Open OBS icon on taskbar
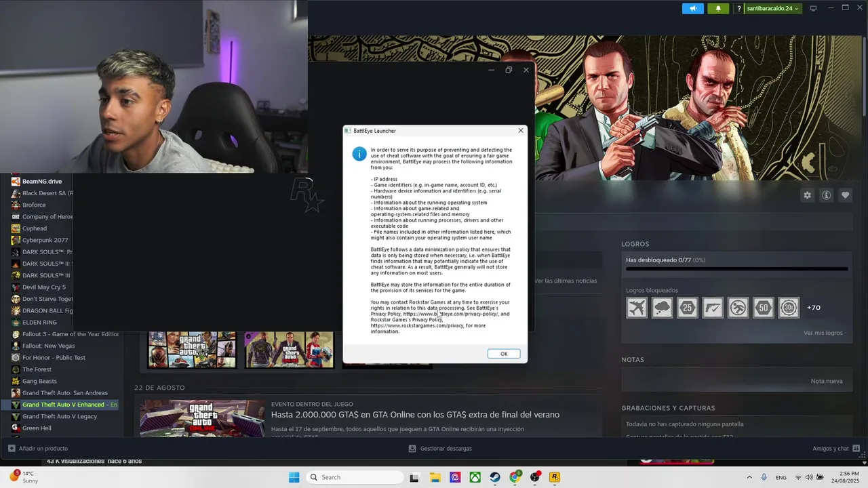The height and width of the screenshot is (488, 868). point(535,477)
